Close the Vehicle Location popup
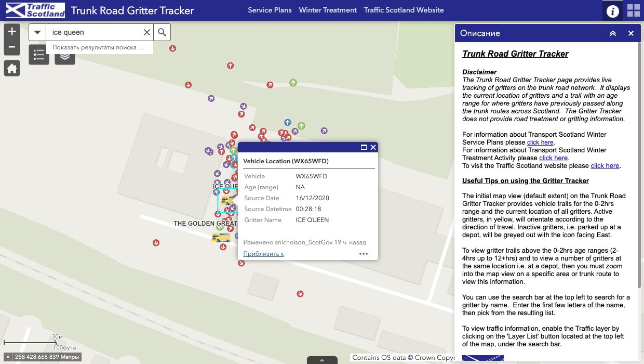The height and width of the screenshot is (364, 644). [373, 147]
